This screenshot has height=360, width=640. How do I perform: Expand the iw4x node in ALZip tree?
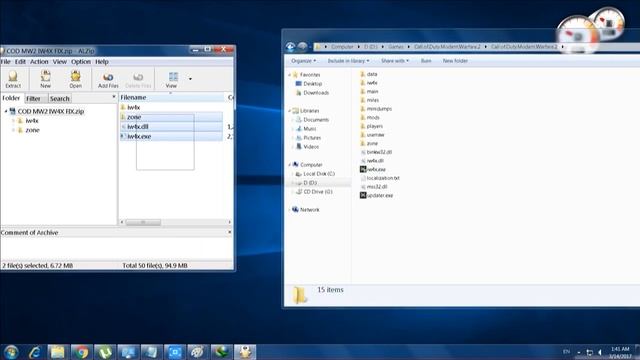13,121
